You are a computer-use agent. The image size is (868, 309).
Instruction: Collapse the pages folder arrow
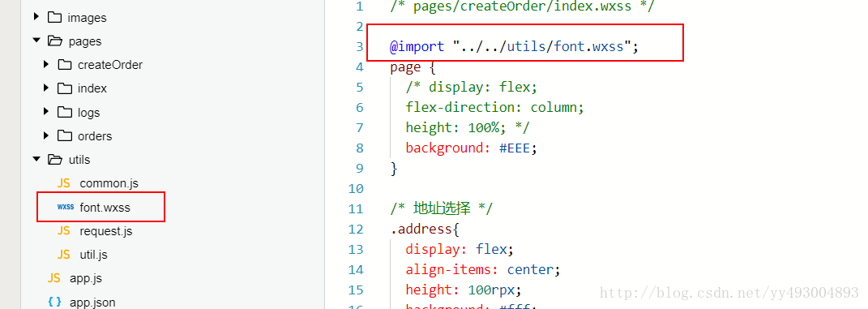pyautogui.click(x=36, y=41)
